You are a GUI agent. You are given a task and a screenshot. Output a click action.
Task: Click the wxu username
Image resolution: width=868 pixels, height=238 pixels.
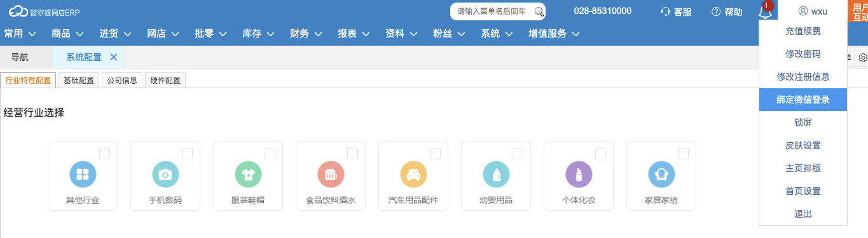click(819, 11)
